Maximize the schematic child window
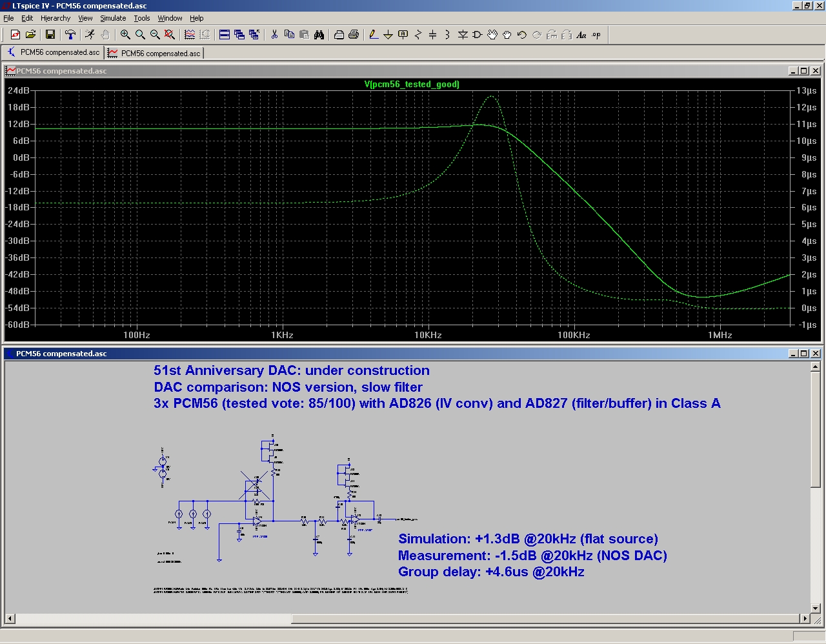826x644 pixels. [804, 354]
